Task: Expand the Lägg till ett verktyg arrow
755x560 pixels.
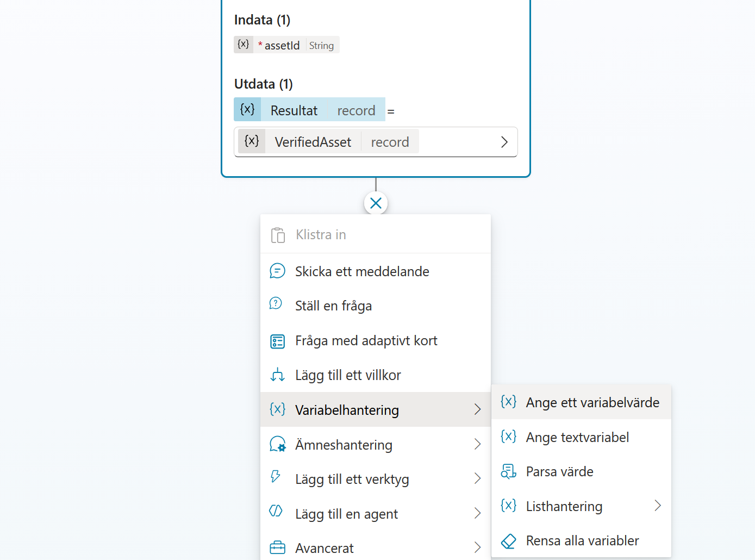Action: click(x=477, y=478)
